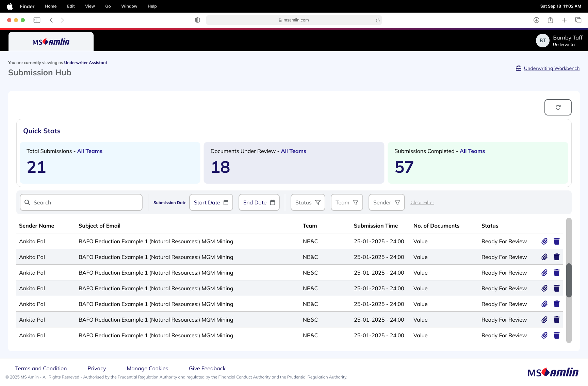This screenshot has height=386, width=588.
Task: Click the browser share icon
Action: (x=550, y=20)
